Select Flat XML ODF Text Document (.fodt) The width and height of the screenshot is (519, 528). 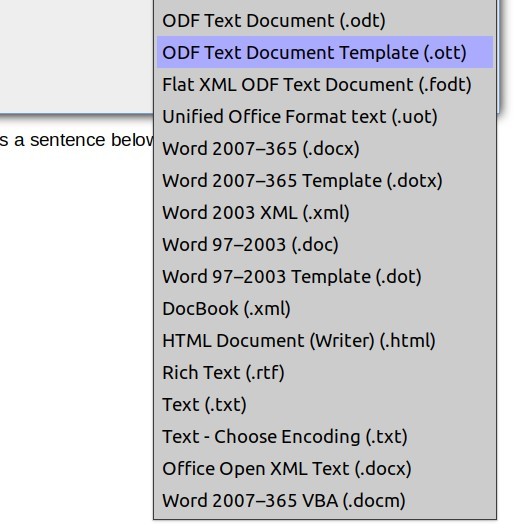325,84
